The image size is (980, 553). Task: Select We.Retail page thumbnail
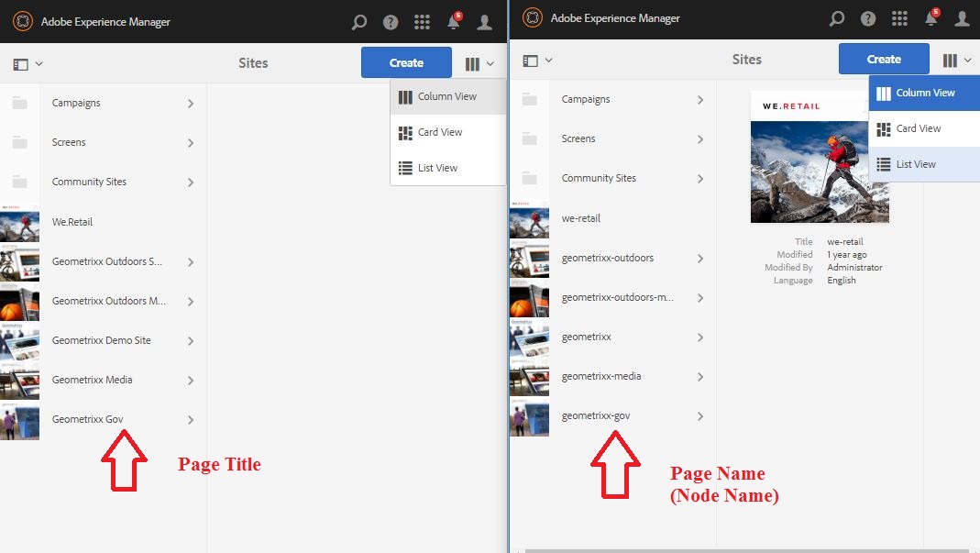[19, 222]
